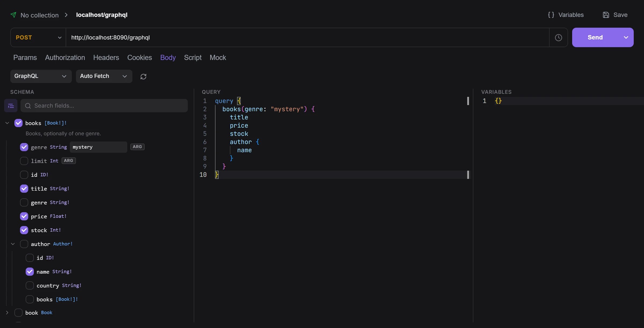The width and height of the screenshot is (644, 328).
Task: Switch to the Params tab
Action: [25, 58]
